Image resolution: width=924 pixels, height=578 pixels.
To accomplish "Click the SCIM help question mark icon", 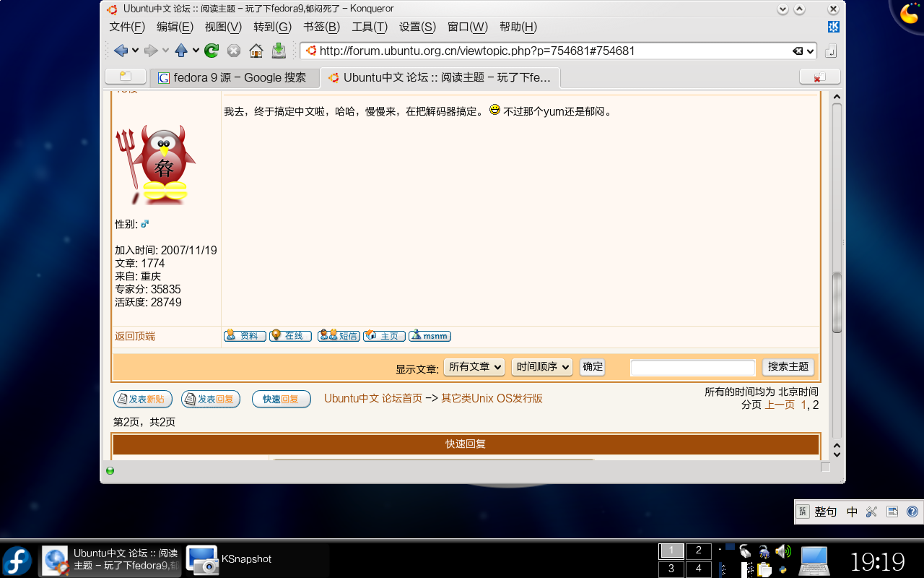I will [x=912, y=512].
